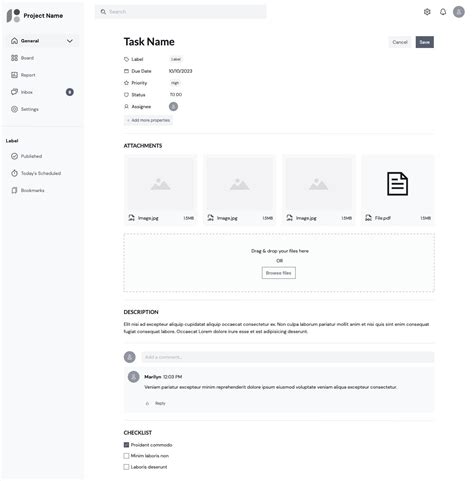Click the Bookmarks icon
This screenshot has width=474, height=481.
(14, 190)
